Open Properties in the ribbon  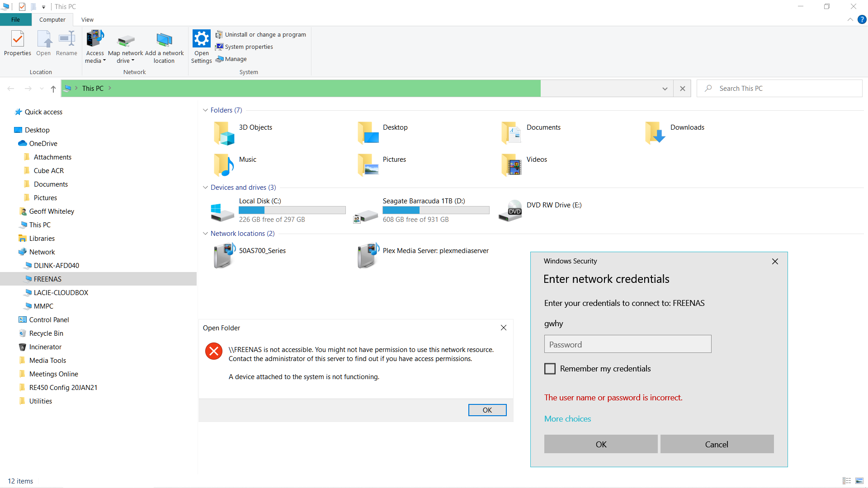pyautogui.click(x=18, y=43)
